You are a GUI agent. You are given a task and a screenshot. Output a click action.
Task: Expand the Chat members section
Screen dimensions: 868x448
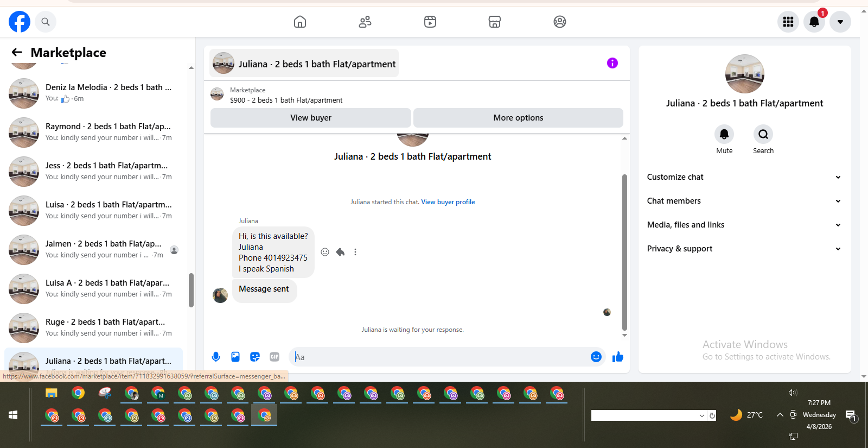(744, 201)
